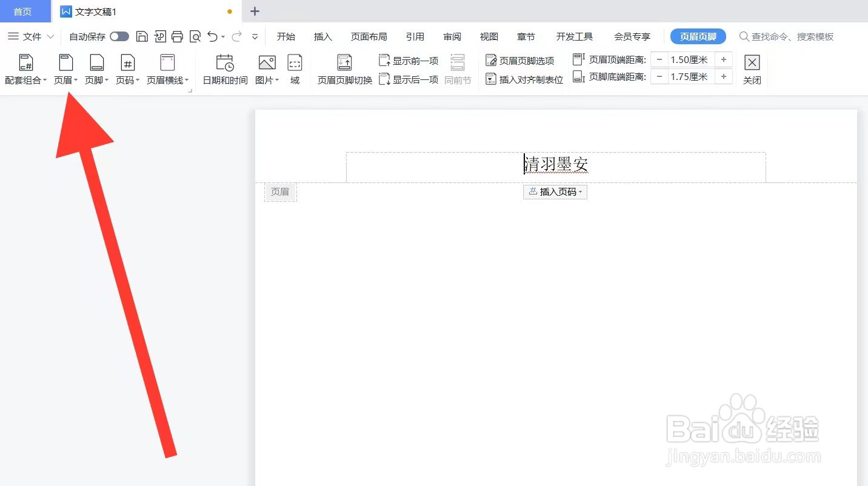This screenshot has height=486, width=868.
Task: Click the save icon in quick access toolbar
Action: (x=142, y=36)
